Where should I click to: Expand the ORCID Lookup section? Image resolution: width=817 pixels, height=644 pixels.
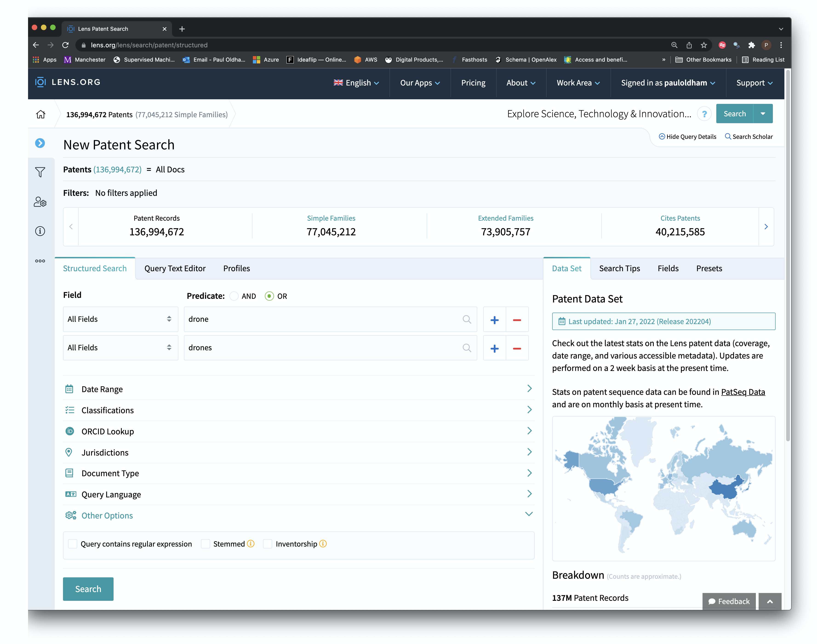click(x=299, y=431)
